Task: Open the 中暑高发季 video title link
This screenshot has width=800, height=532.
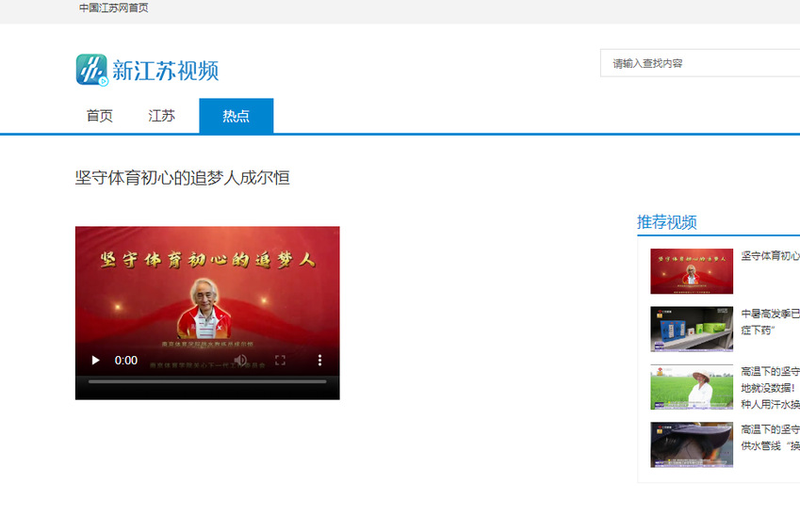Action: 770,314
